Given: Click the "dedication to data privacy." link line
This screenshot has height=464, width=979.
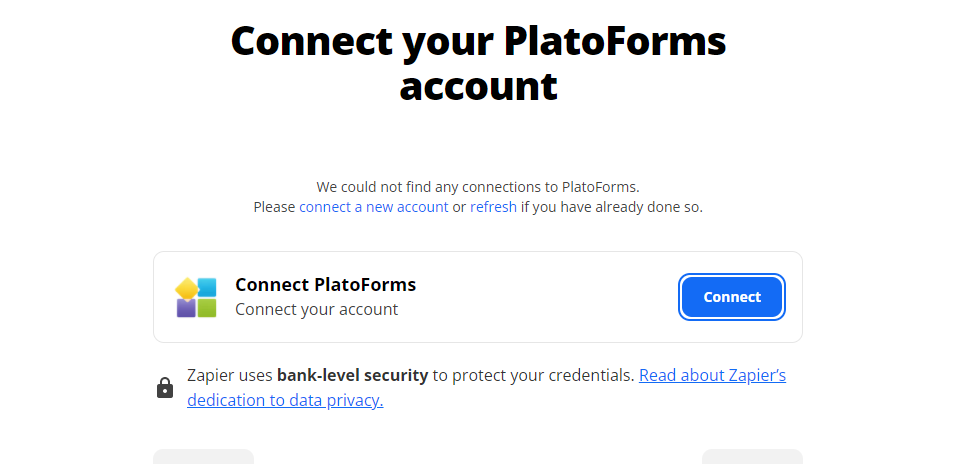Looking at the screenshot, I should [285, 401].
